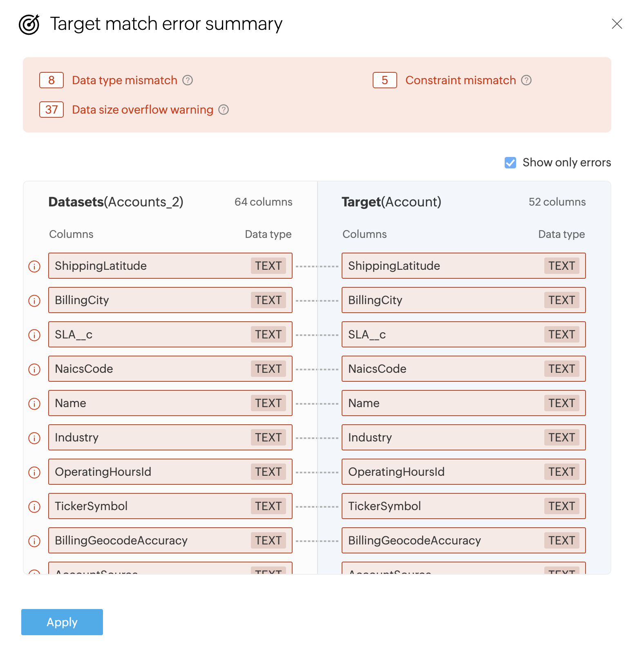Click help icon beside Data size overflow warning

click(x=224, y=110)
